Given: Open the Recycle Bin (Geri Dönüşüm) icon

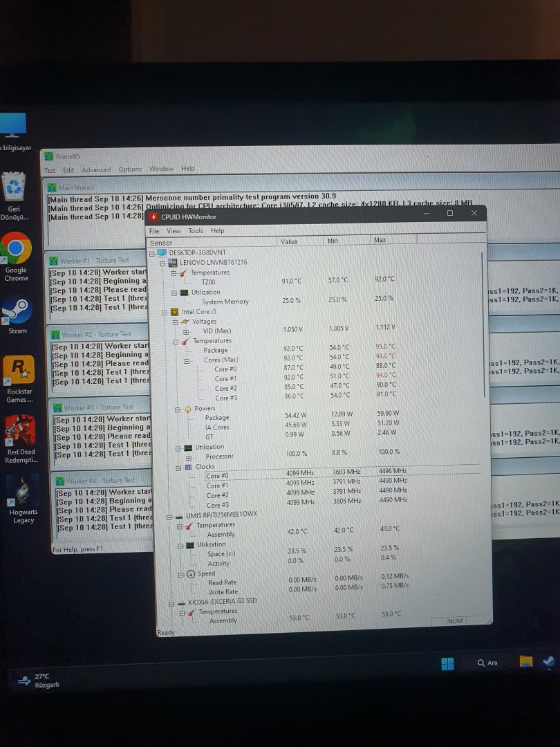Looking at the screenshot, I should click(x=14, y=196).
